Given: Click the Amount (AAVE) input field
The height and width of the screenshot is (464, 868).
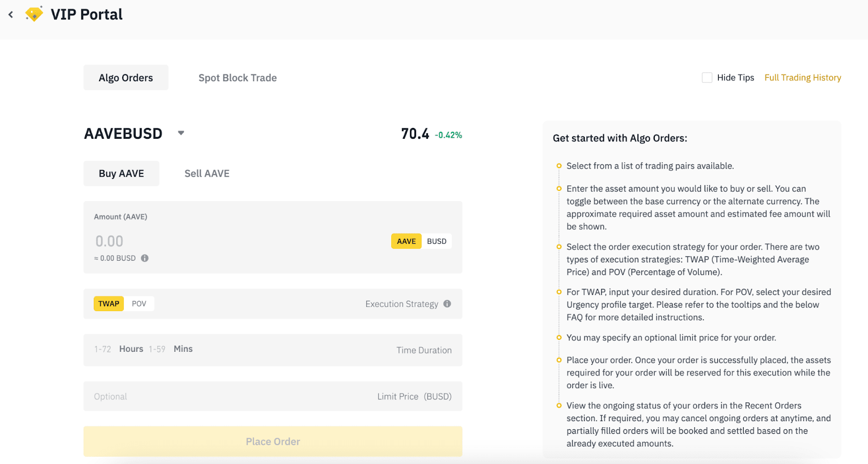Looking at the screenshot, I should click(x=217, y=241).
